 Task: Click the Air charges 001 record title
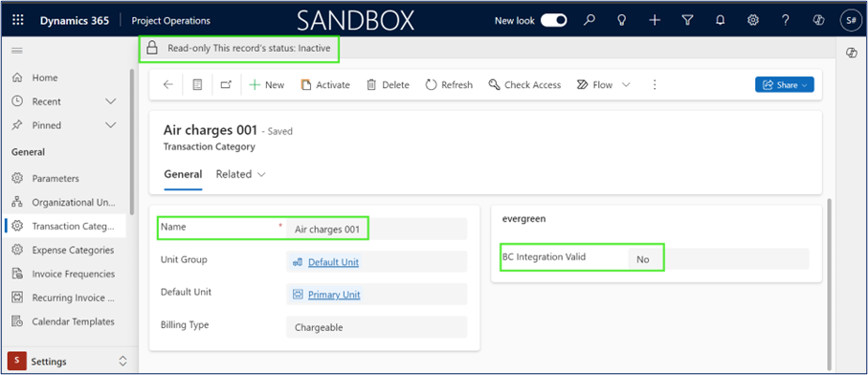[x=211, y=130]
